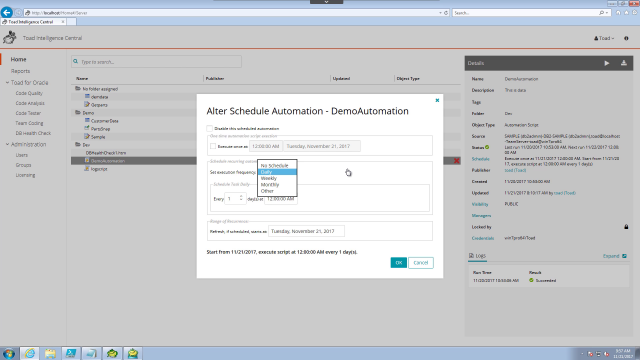Open the Toad user menu dropdown

point(604,38)
